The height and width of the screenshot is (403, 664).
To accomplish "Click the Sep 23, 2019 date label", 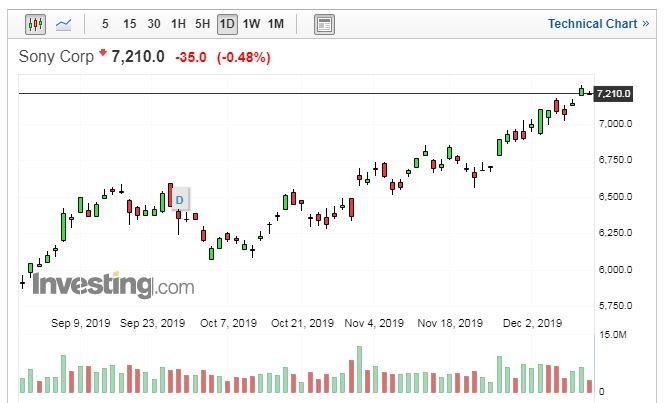I will [152, 323].
